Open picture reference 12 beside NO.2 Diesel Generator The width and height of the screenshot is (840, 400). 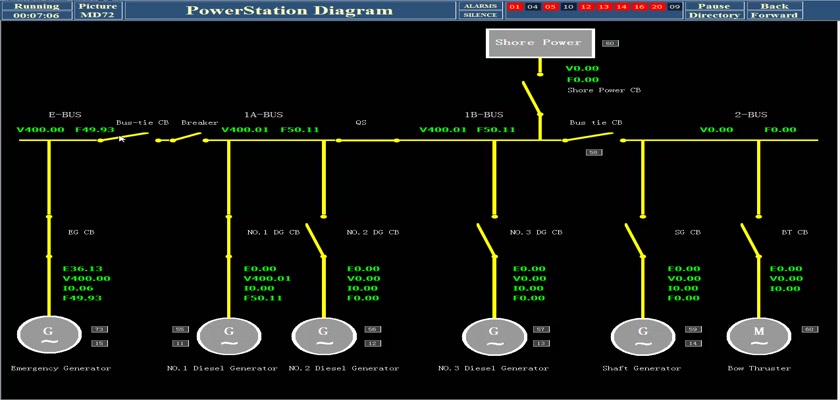[373, 343]
